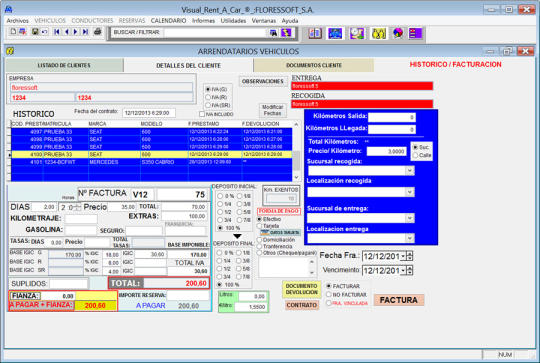This screenshot has width=540, height=363.
Task: Select the Calle radio button
Action: coord(415,155)
